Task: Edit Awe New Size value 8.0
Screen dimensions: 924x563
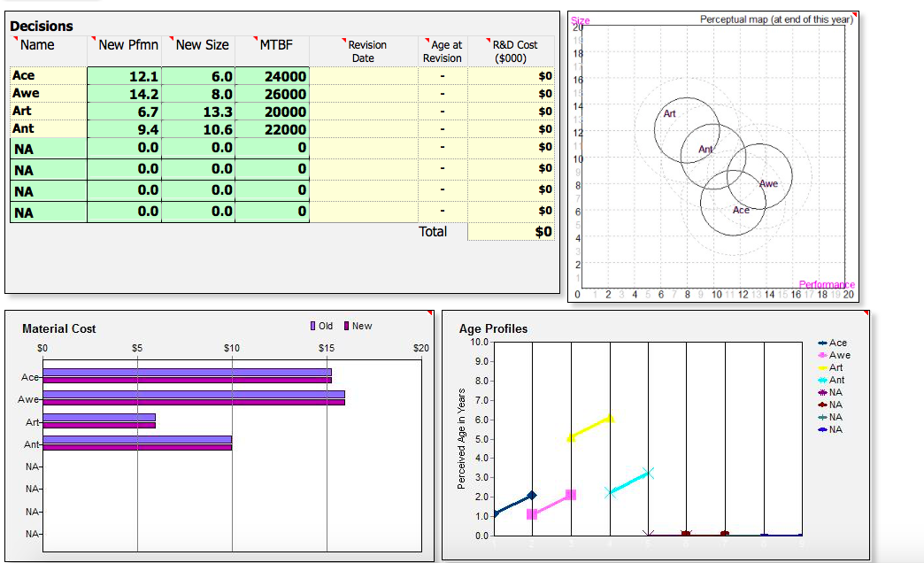Action: (198, 94)
